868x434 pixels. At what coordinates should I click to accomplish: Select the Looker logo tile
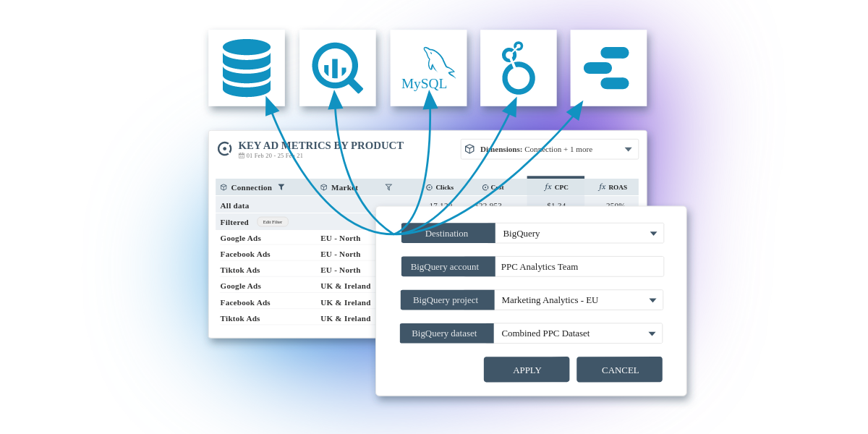[x=519, y=68]
